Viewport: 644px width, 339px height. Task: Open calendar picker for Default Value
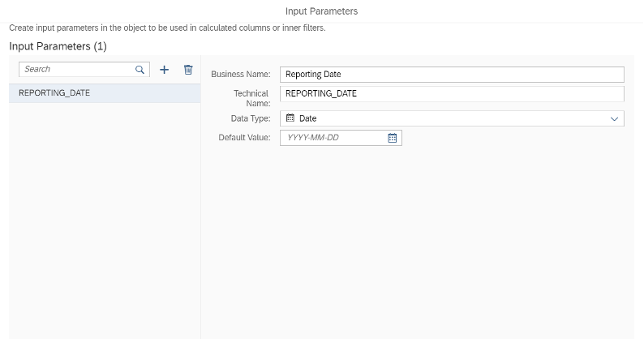tap(393, 138)
